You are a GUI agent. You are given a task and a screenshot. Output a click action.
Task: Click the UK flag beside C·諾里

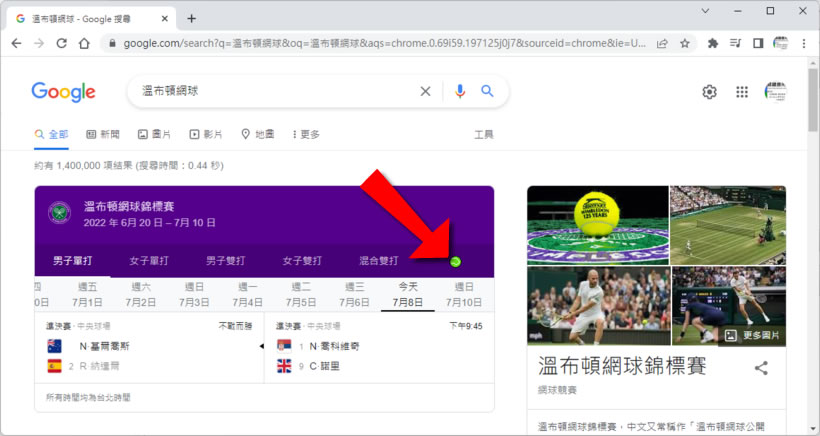[284, 366]
